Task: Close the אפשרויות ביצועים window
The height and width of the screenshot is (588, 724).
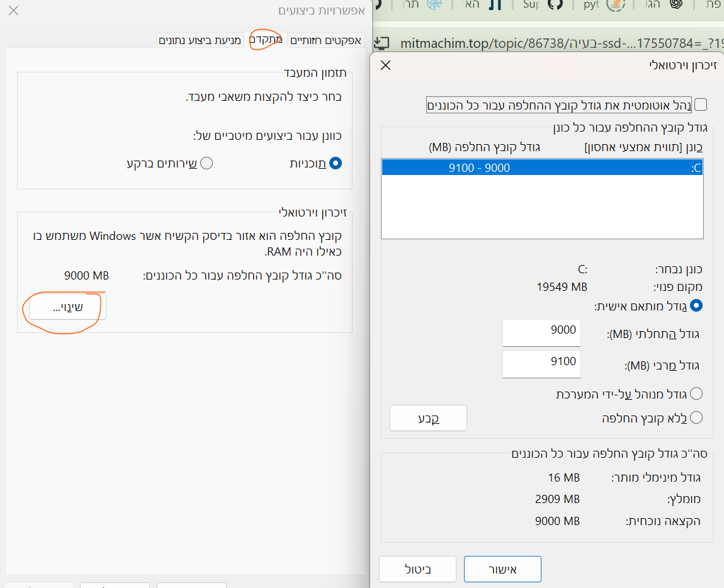Action: click(13, 10)
